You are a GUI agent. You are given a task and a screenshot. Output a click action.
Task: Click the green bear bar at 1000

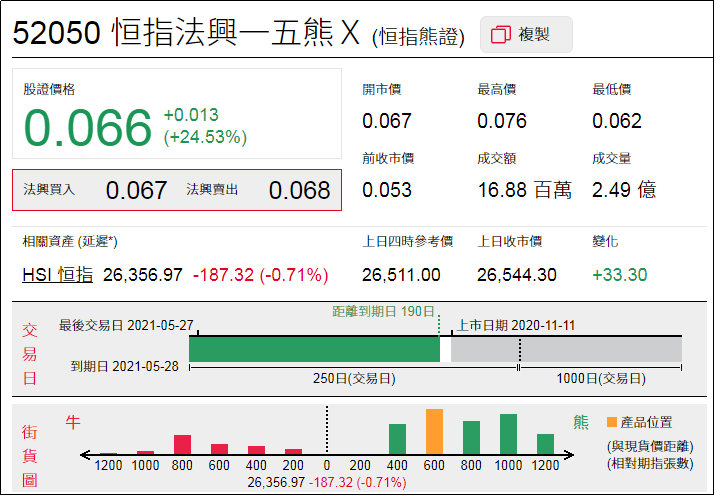tap(508, 434)
